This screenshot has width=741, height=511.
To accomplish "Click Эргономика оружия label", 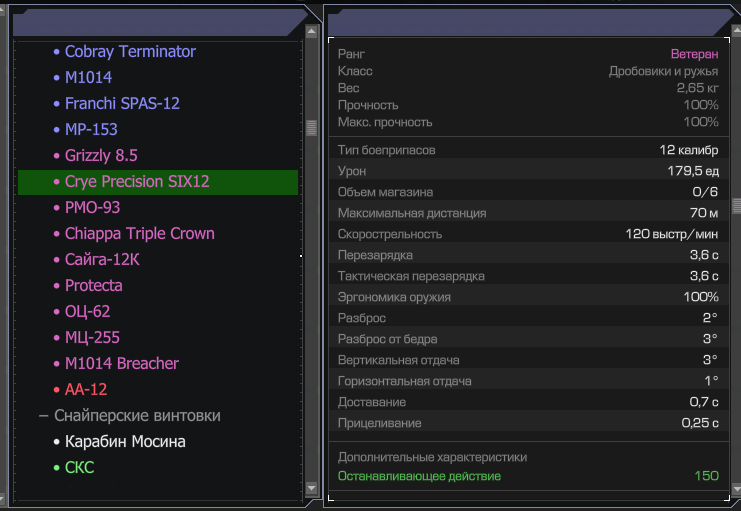I will click(394, 297).
